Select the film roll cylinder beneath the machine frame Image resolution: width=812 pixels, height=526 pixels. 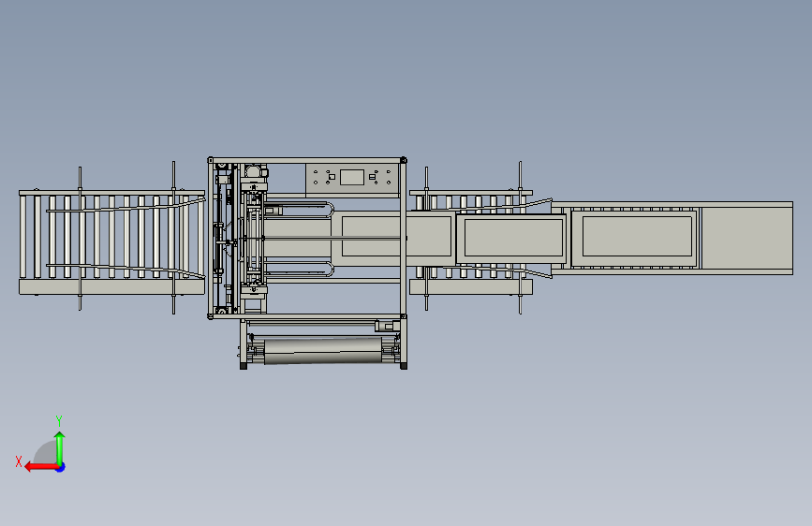(322, 351)
